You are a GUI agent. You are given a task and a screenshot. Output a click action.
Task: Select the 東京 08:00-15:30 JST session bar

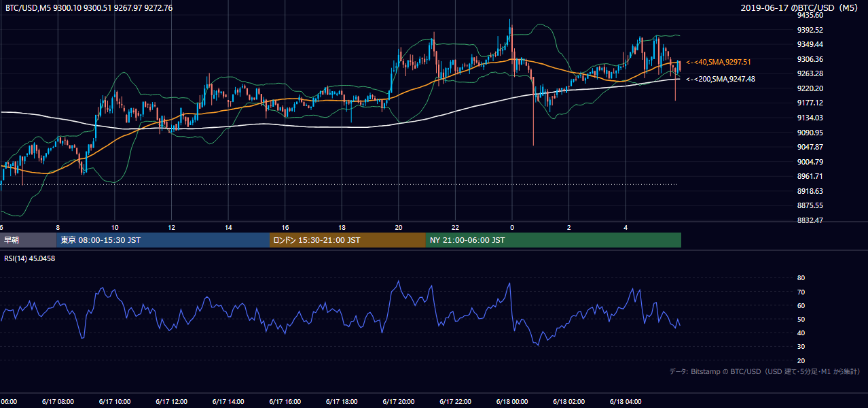tap(162, 240)
